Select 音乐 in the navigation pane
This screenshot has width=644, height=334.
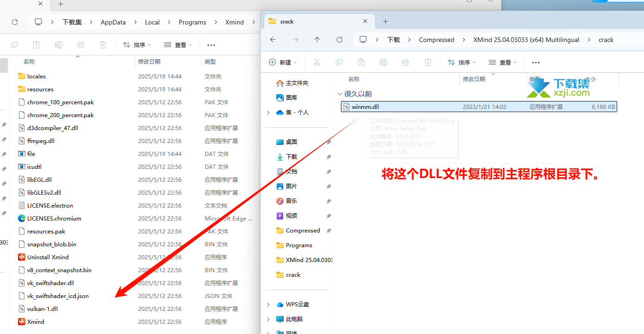point(292,201)
